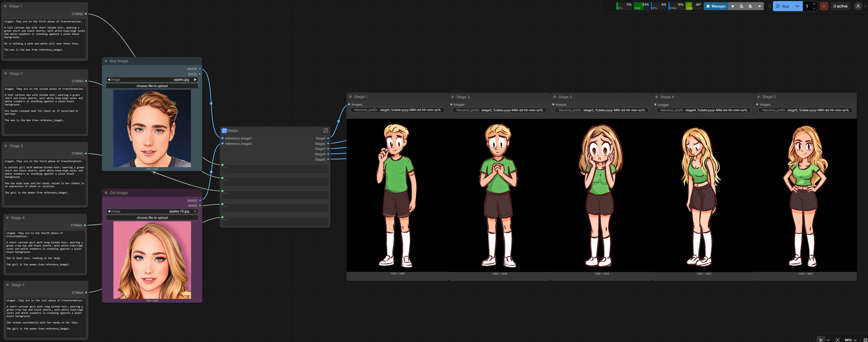
Task: Click the fit-view focus icon
Action: coord(837,340)
